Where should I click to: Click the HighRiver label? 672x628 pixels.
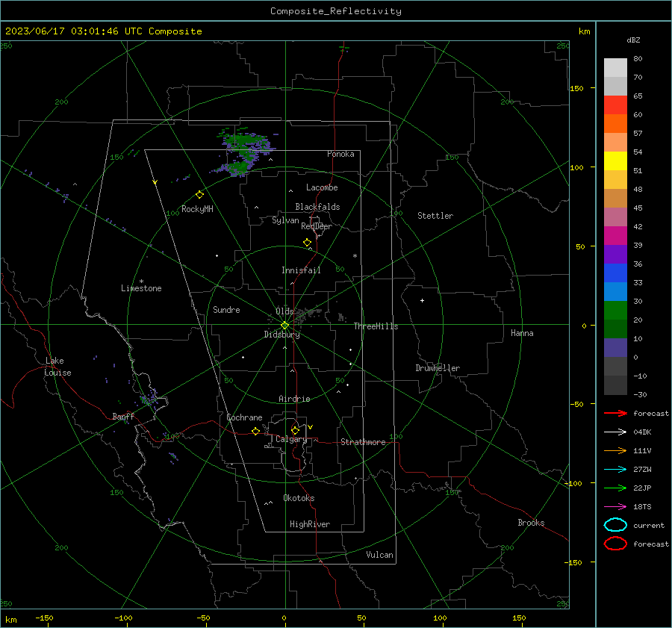tap(310, 524)
